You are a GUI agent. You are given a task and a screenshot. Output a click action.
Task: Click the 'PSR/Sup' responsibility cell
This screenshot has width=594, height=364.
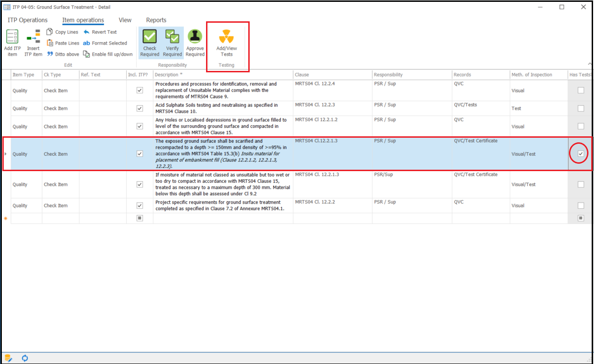pyautogui.click(x=412, y=185)
